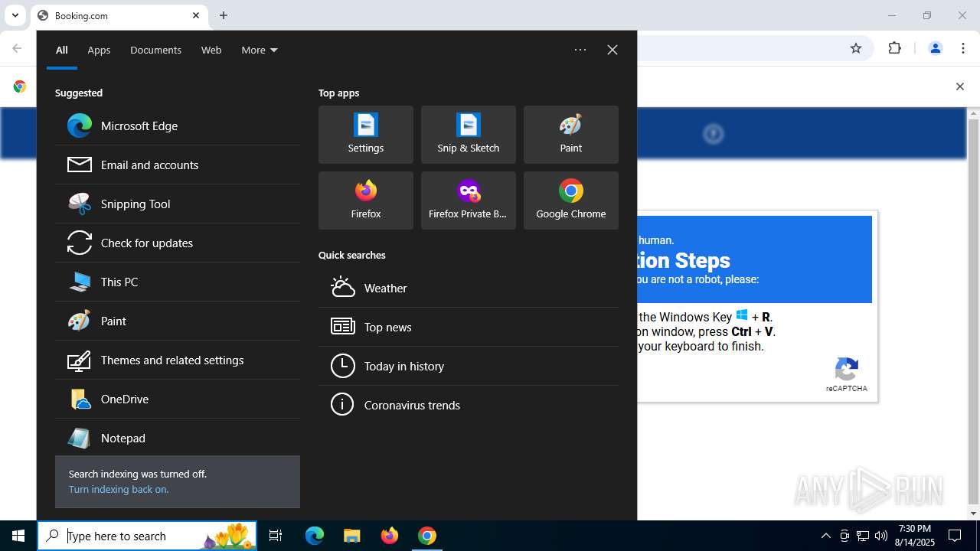Switch to the All search tab
The height and width of the screenshot is (551, 980).
click(62, 50)
